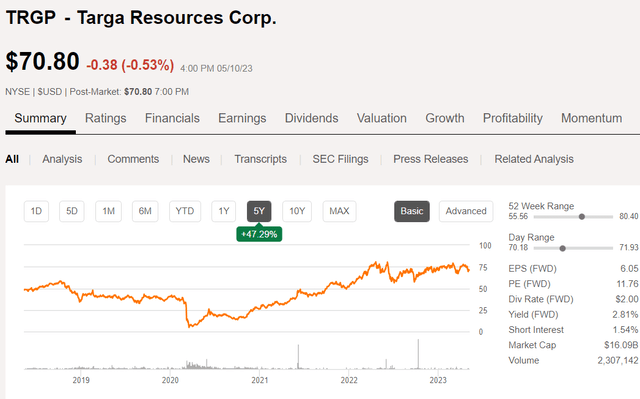Click the TRGP - Targa Resources Corp. title
The height and width of the screenshot is (399, 640).
click(x=141, y=18)
